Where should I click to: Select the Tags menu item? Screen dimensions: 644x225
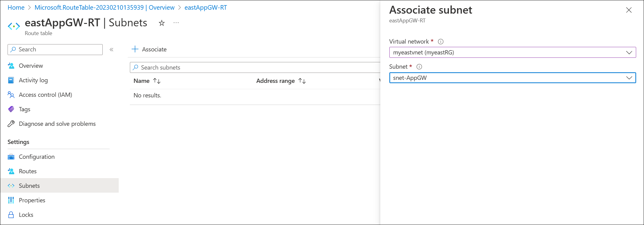click(24, 109)
